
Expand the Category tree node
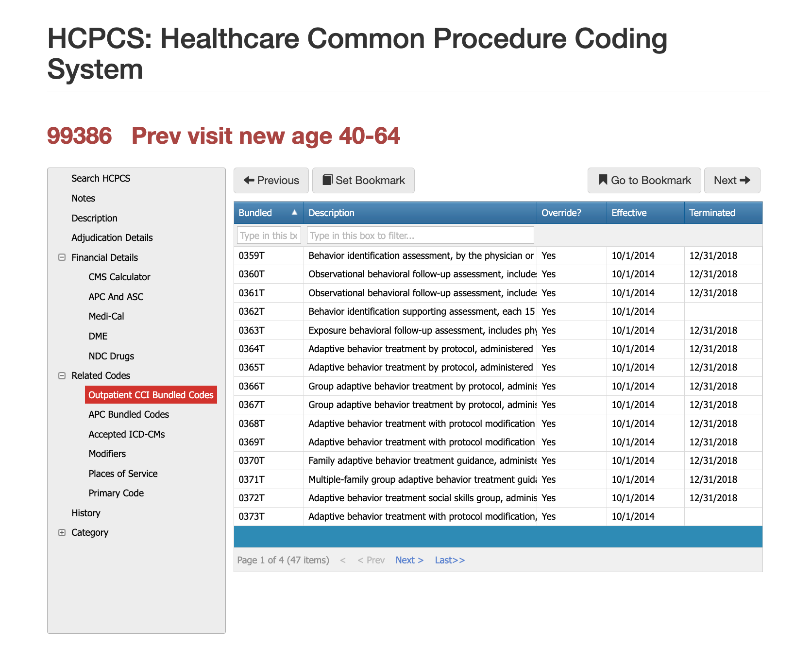click(62, 532)
